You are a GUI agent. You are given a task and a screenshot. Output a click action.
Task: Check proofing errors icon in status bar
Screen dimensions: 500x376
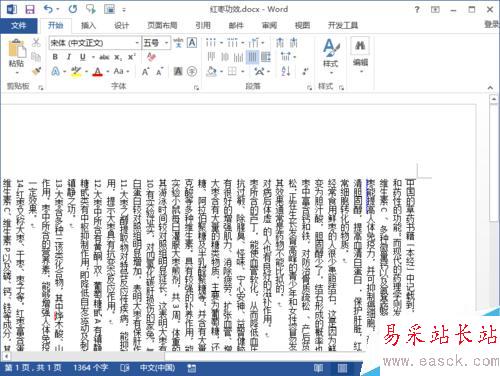coord(125,368)
